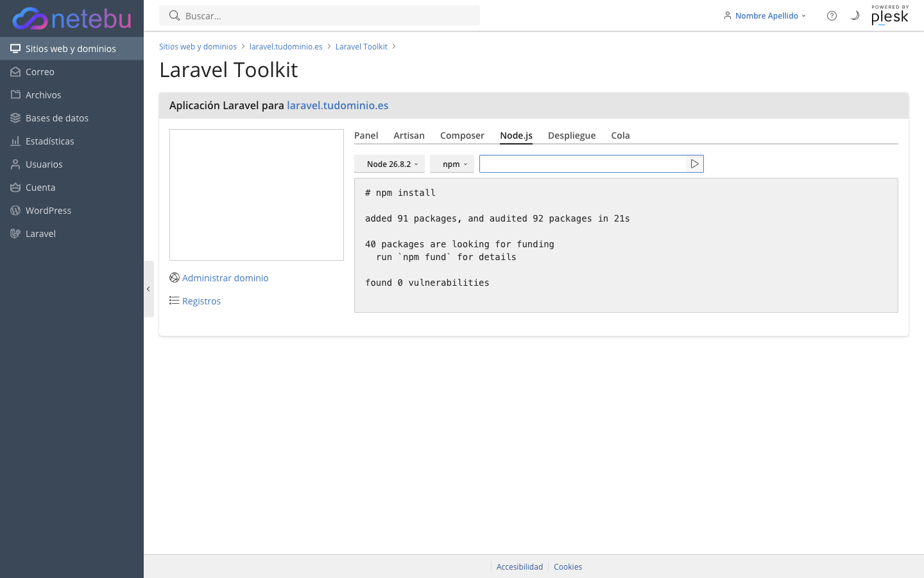Open Bases de datos in sidebar
Viewport: 924px width, 578px height.
(x=72, y=118)
